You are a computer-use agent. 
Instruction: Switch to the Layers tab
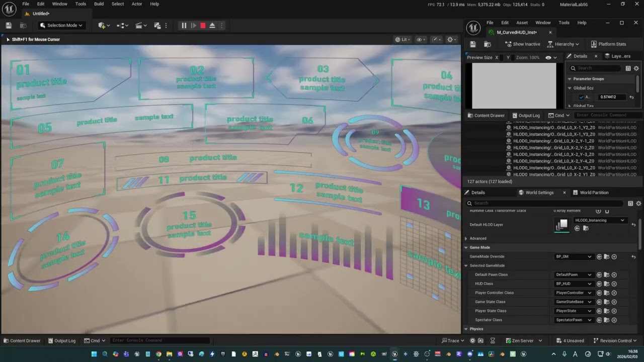pos(617,56)
